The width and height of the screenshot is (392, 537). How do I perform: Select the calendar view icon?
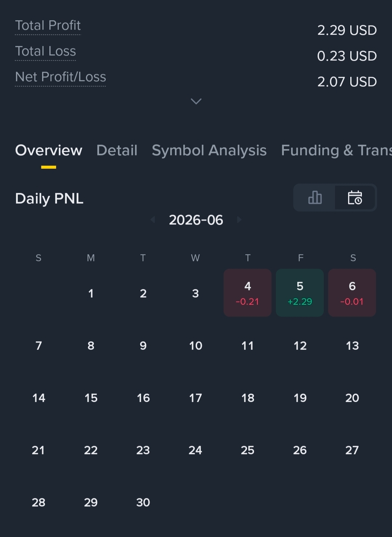pos(355,198)
